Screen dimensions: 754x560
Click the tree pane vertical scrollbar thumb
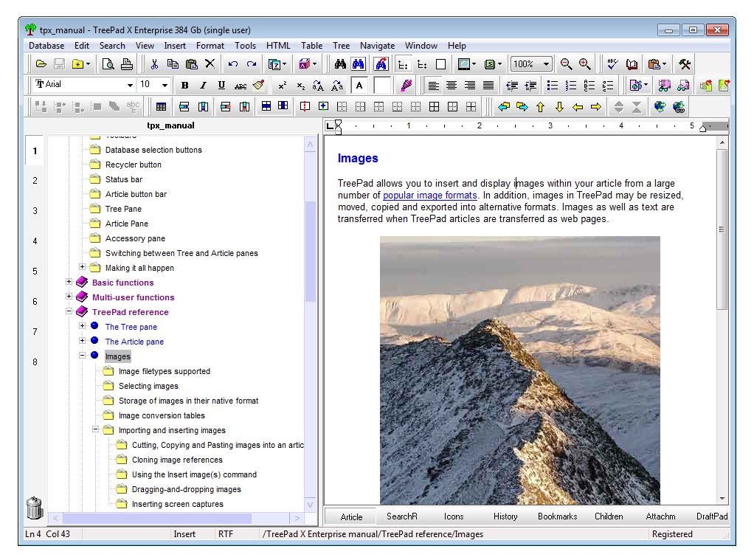coord(311,251)
